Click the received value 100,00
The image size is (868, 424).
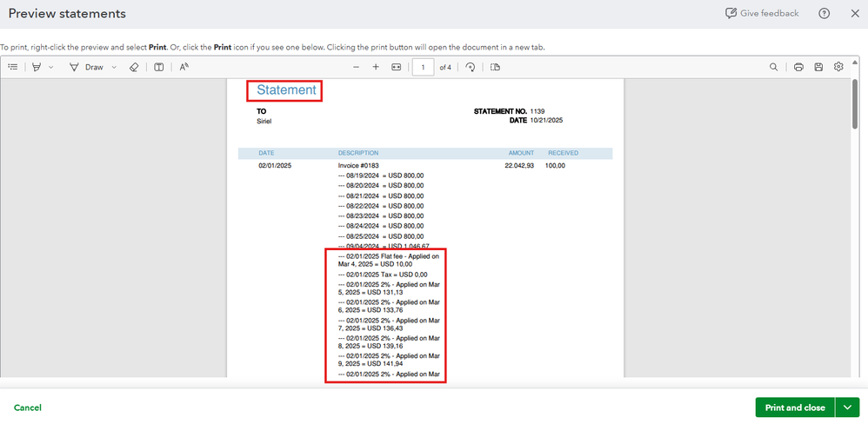pos(555,165)
